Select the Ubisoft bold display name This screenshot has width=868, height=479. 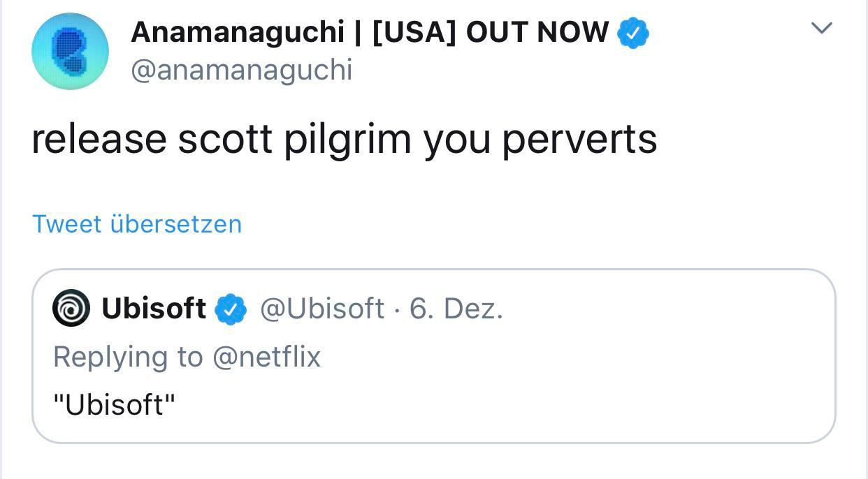pos(153,308)
